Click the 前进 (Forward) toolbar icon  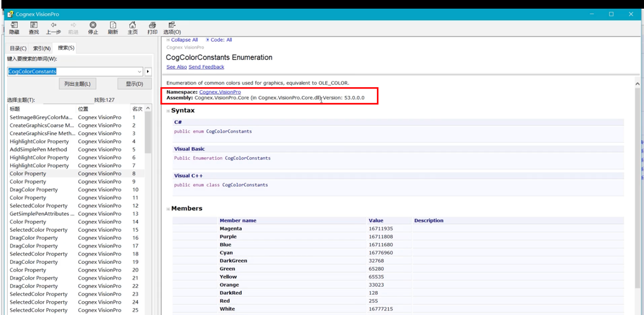pos(73,28)
